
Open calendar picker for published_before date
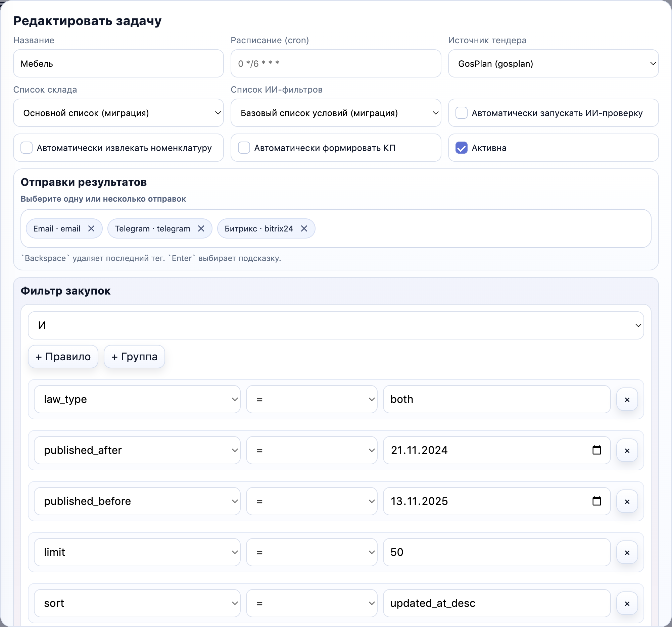click(x=596, y=501)
